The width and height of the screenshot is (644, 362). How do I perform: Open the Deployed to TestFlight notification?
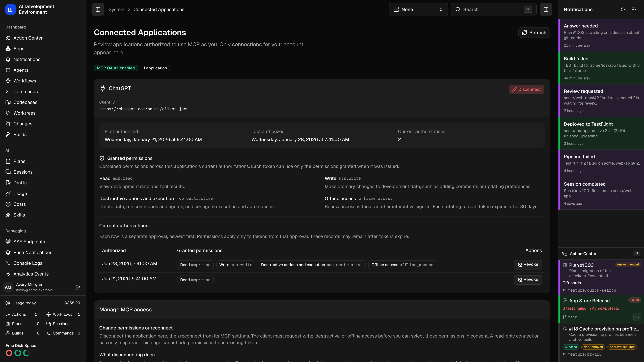pos(601,133)
